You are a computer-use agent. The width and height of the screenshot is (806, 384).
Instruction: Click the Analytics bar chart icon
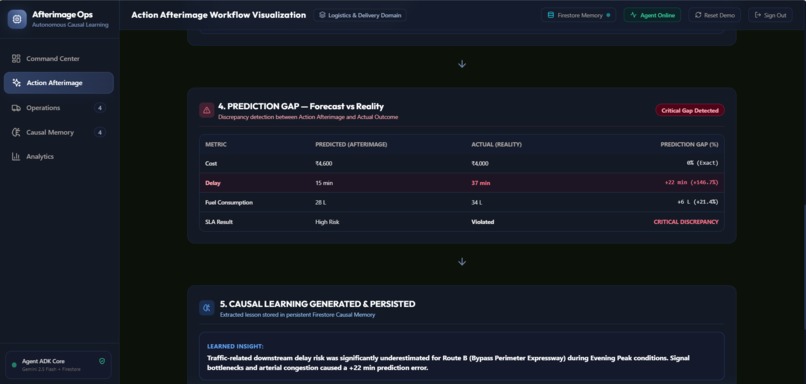tap(16, 156)
